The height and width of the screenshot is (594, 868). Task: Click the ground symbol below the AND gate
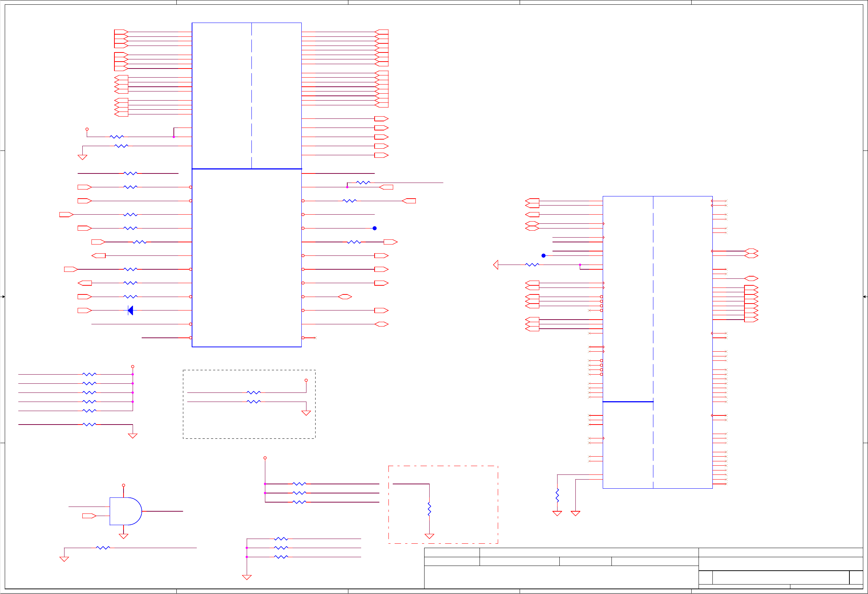click(x=124, y=536)
